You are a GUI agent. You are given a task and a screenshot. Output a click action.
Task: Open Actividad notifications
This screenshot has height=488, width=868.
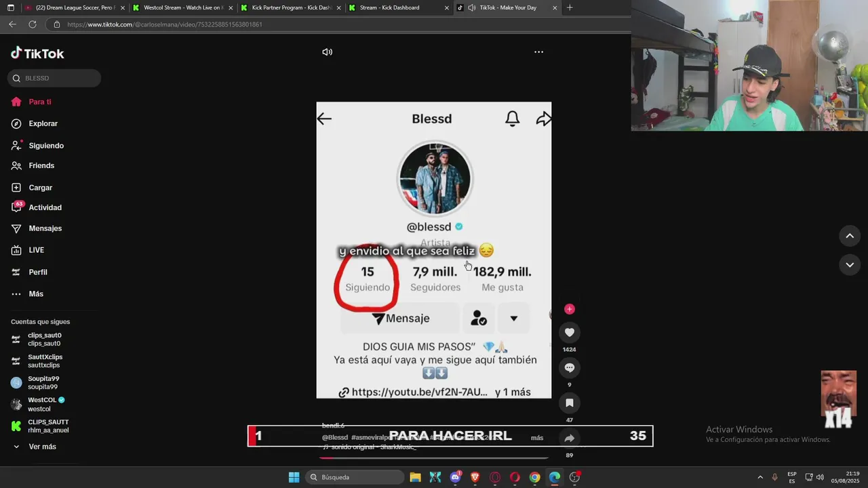click(37, 207)
